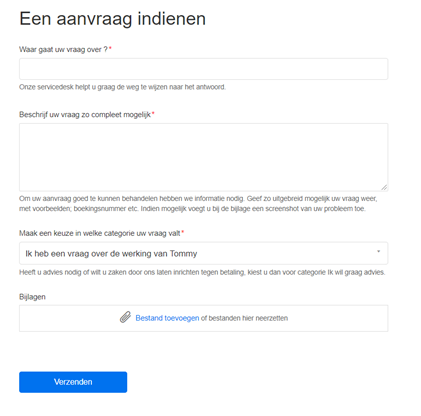The width and height of the screenshot is (421, 416).
Task: Click the paperclip attachment icon
Action: pos(125,317)
